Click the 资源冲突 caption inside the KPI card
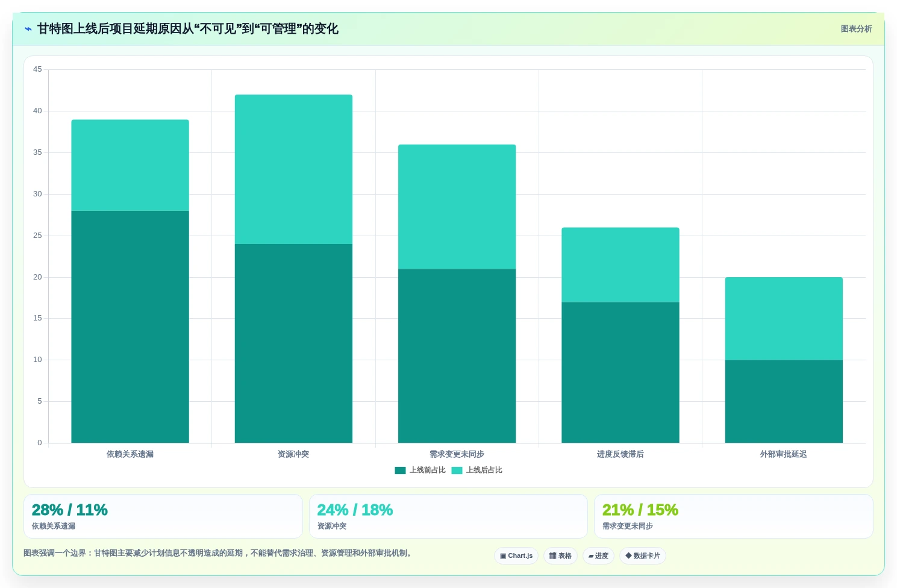 coord(332,526)
